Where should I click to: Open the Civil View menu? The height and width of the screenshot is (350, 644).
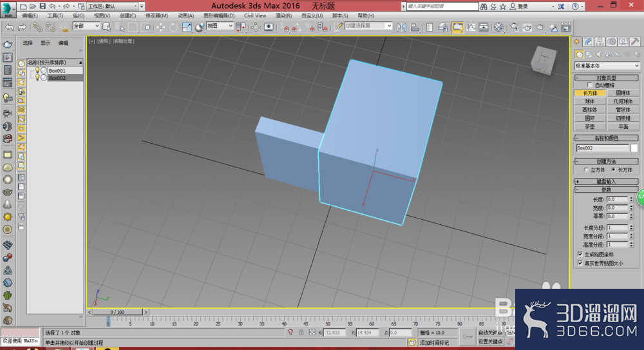255,15
